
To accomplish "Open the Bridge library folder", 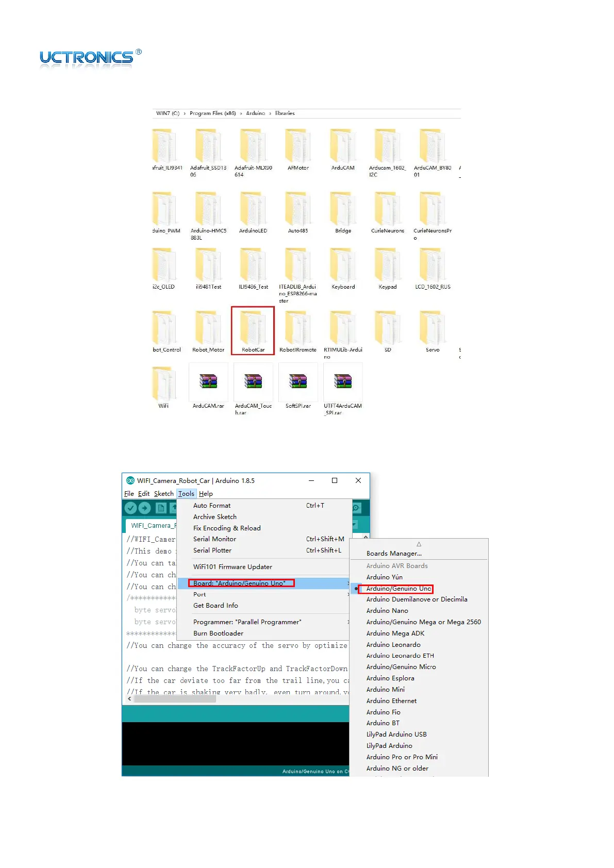I will tap(343, 212).
